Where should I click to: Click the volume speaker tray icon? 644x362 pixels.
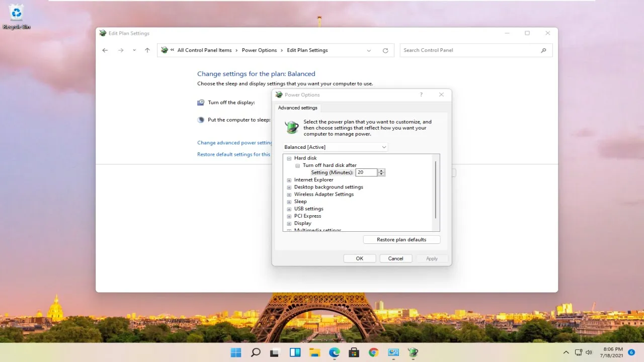click(x=589, y=352)
